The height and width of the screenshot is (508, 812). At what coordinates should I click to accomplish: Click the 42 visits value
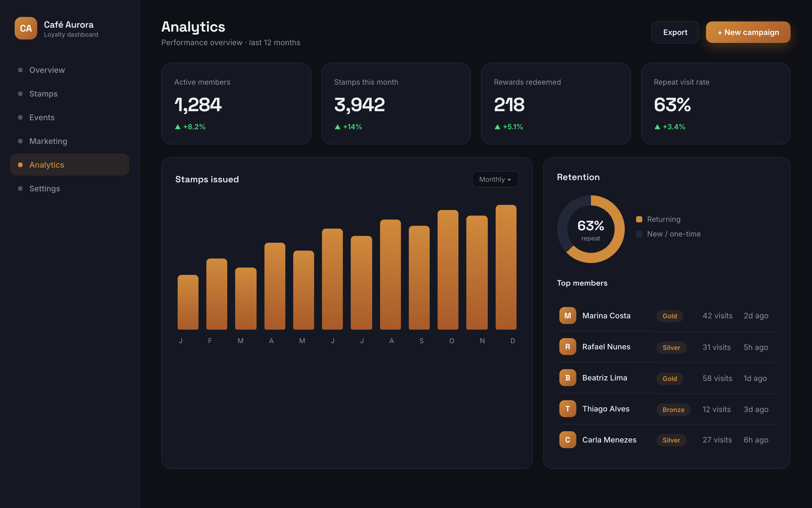click(x=717, y=316)
